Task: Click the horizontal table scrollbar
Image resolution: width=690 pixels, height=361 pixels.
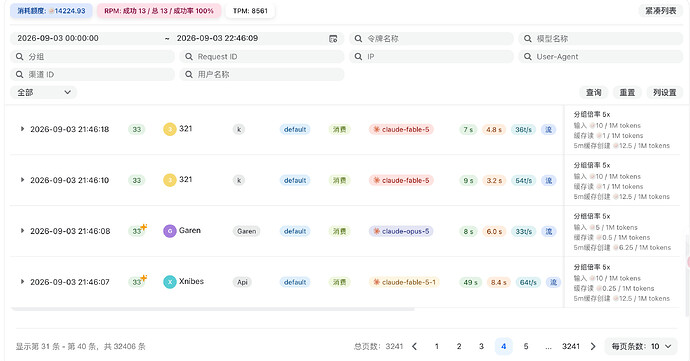Action: [212, 309]
